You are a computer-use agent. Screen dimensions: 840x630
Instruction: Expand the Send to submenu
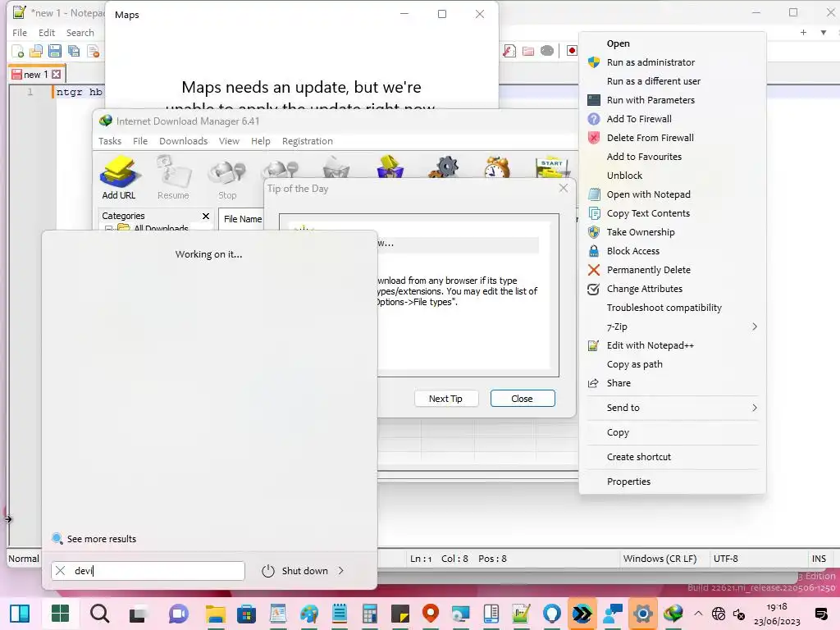pyautogui.click(x=755, y=408)
